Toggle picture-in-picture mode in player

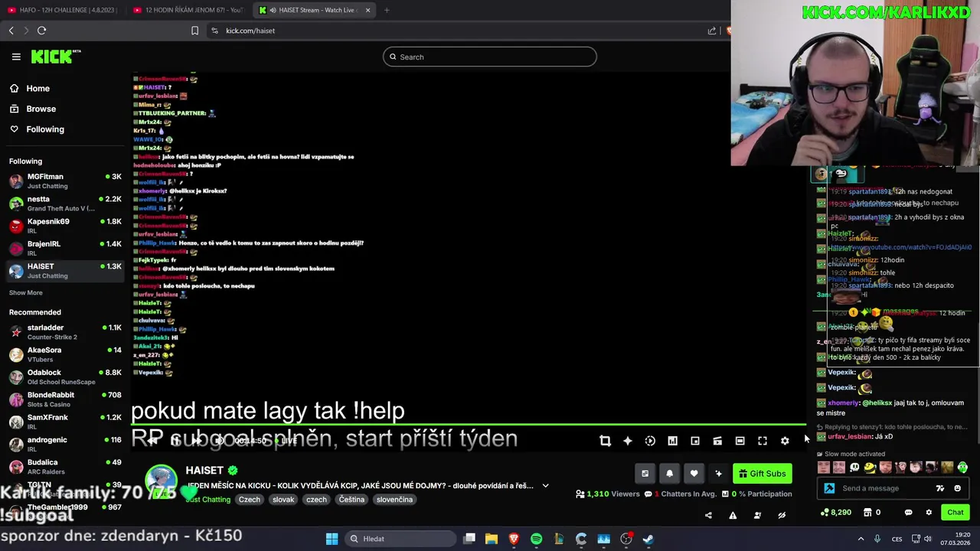[695, 441]
